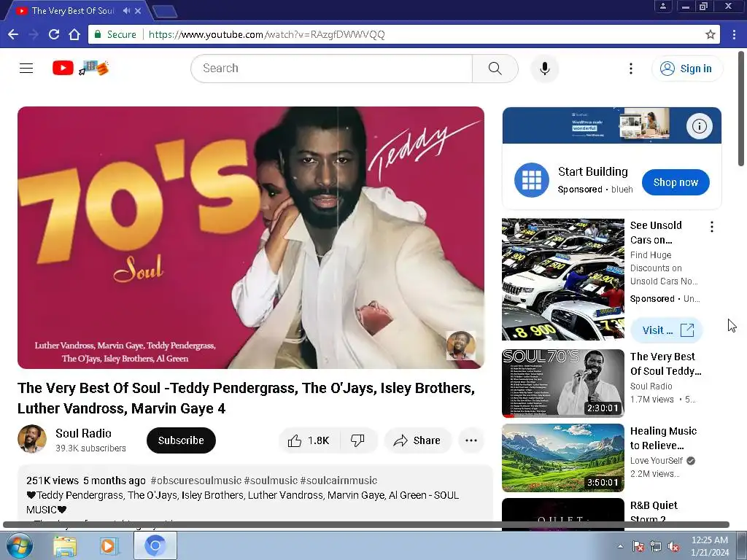747x560 pixels.
Task: Open the YouTube hamburger guide menu
Action: pyautogui.click(x=26, y=68)
